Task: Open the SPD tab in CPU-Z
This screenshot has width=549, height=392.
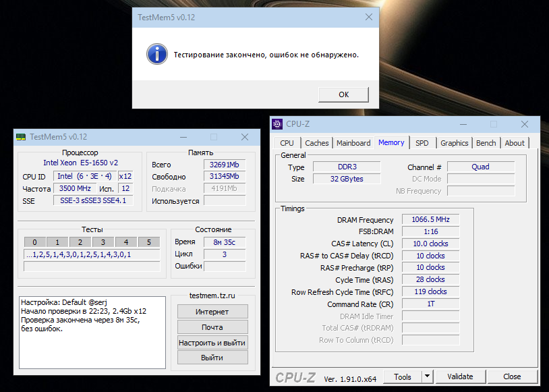Action: (422, 143)
